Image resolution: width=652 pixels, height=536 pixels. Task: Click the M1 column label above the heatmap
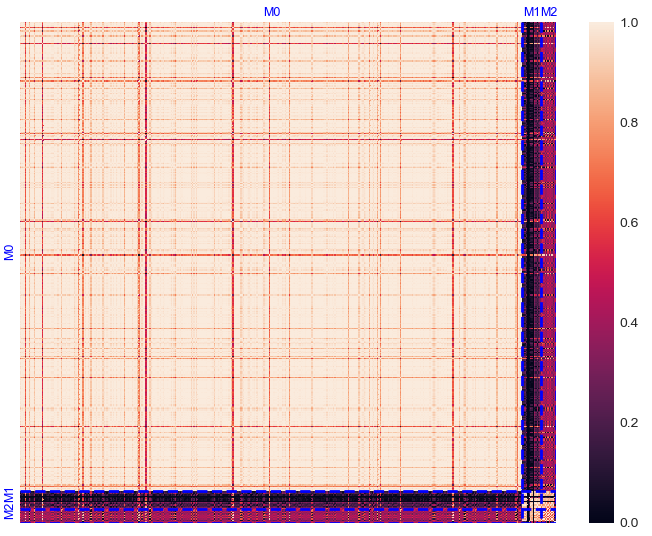[531, 12]
